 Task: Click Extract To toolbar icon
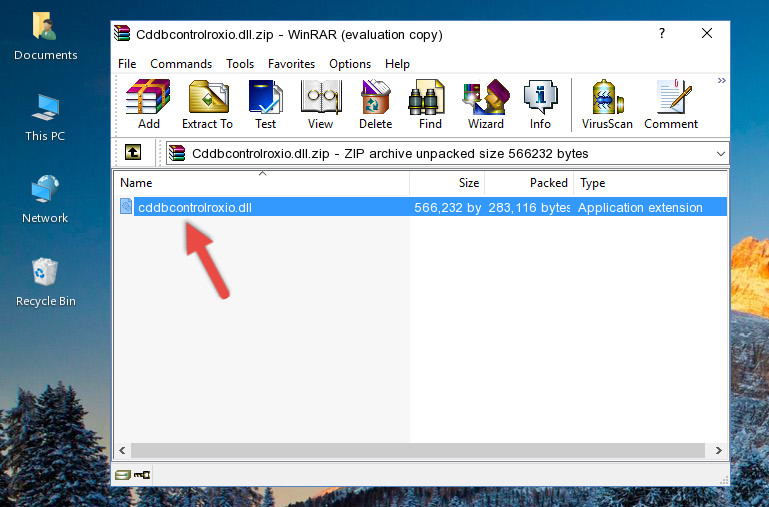(207, 104)
